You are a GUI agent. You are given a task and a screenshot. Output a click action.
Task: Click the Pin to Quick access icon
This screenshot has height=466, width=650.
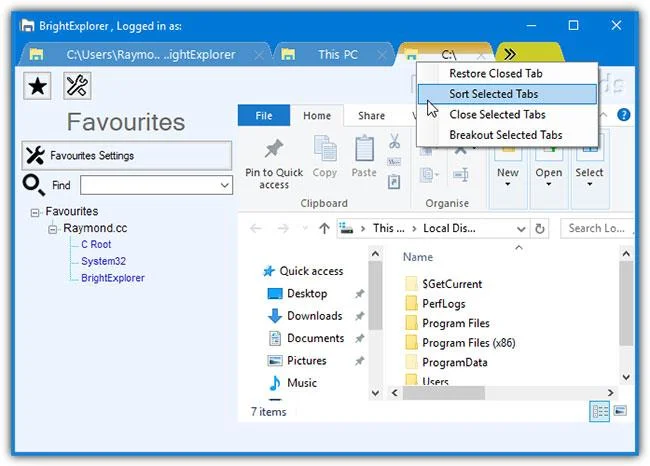pyautogui.click(x=274, y=148)
